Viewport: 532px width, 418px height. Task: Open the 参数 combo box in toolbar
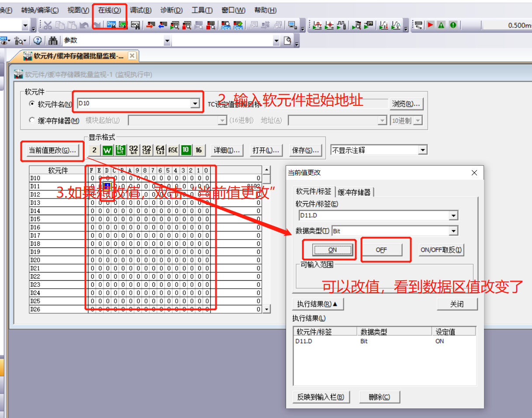tap(167, 41)
